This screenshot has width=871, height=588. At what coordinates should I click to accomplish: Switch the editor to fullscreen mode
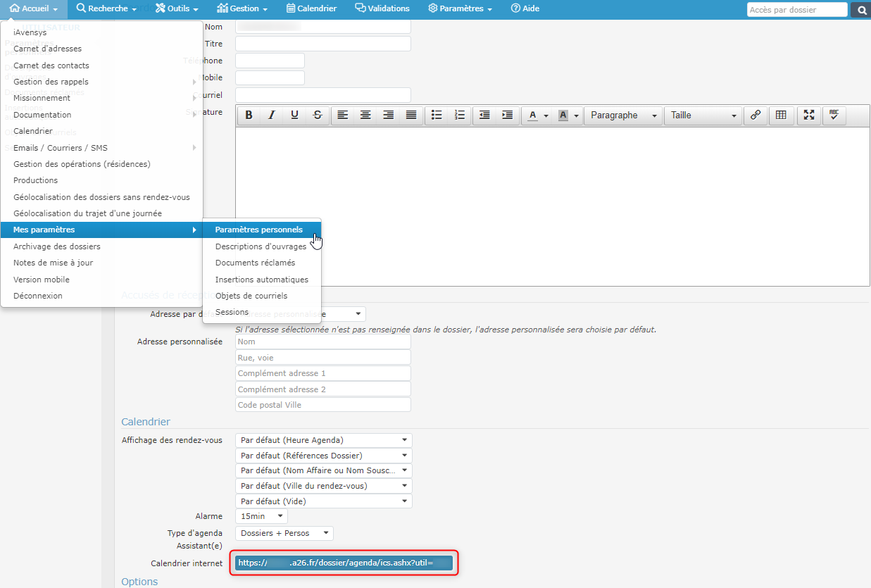[x=809, y=115]
